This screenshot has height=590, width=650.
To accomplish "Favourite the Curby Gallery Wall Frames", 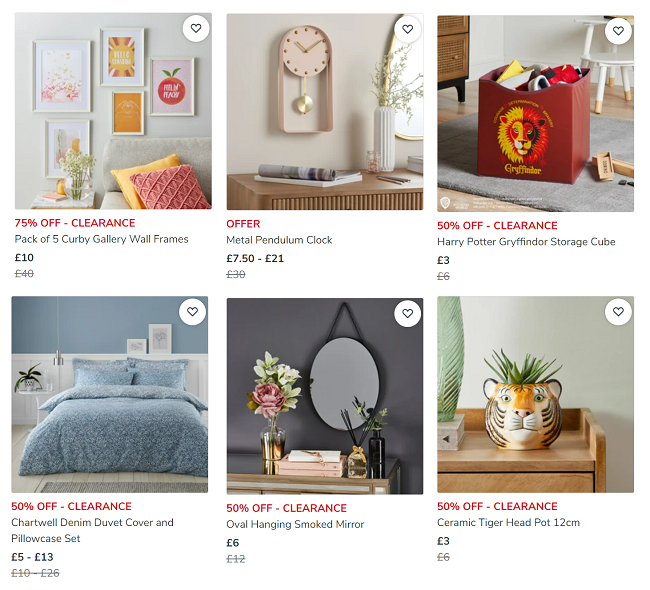I will (196, 28).
